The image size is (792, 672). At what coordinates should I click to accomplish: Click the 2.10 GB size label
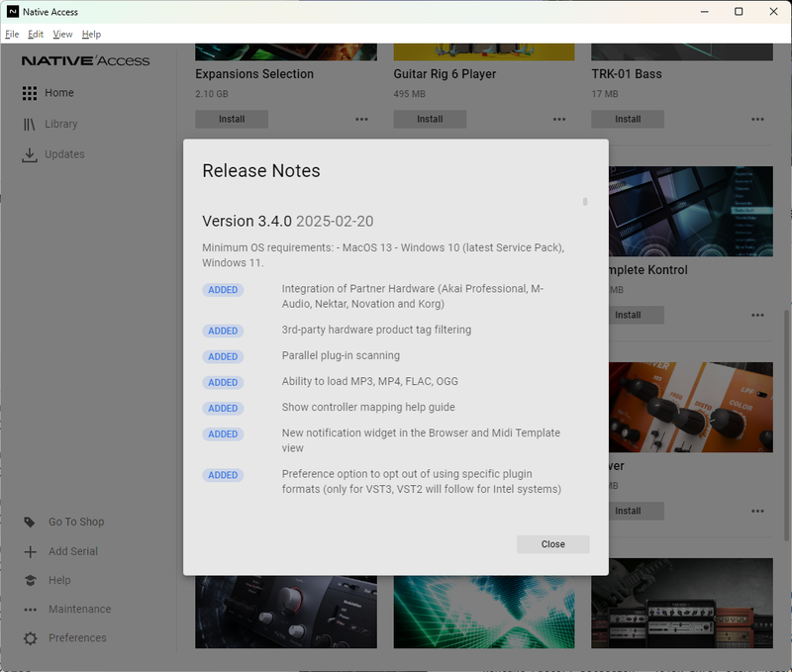click(212, 94)
